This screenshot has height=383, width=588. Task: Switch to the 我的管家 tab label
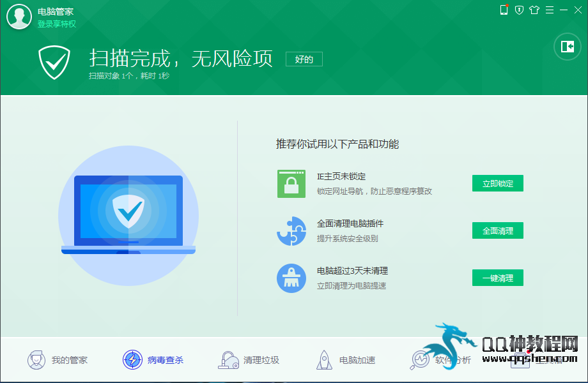coord(70,360)
